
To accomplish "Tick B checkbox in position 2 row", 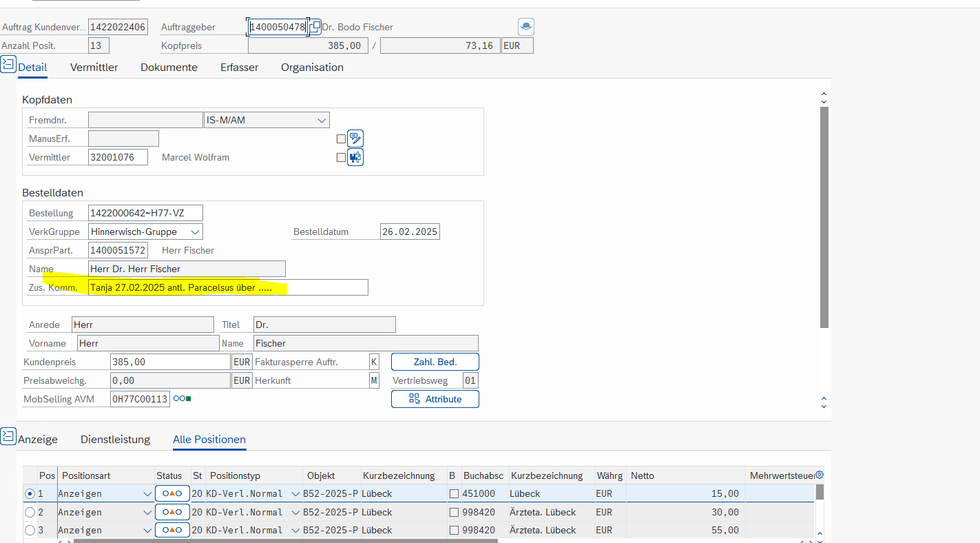I will tap(454, 512).
